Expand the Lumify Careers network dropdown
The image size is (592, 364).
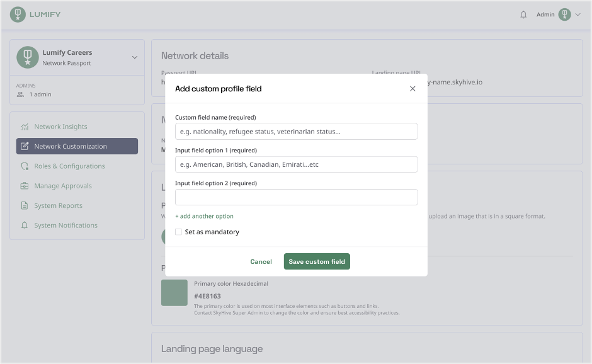click(x=135, y=57)
